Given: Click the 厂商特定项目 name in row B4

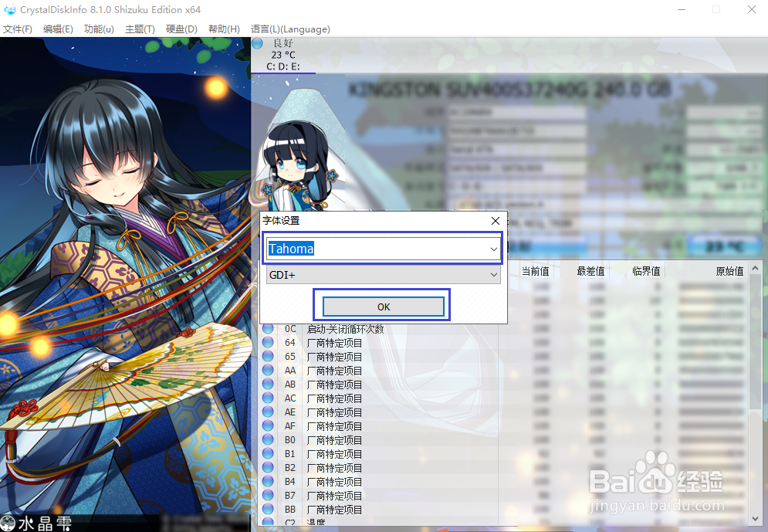Looking at the screenshot, I should (x=334, y=482).
